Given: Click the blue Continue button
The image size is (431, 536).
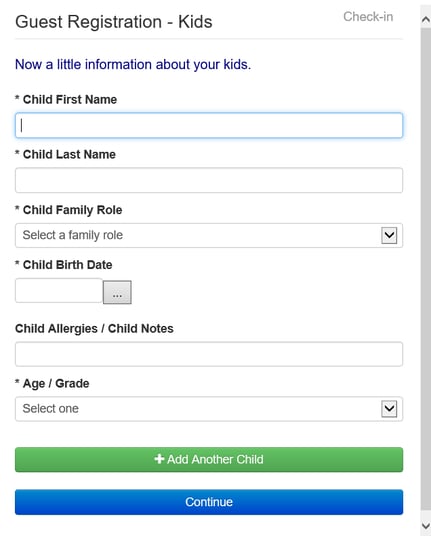Looking at the screenshot, I should pos(209,502).
